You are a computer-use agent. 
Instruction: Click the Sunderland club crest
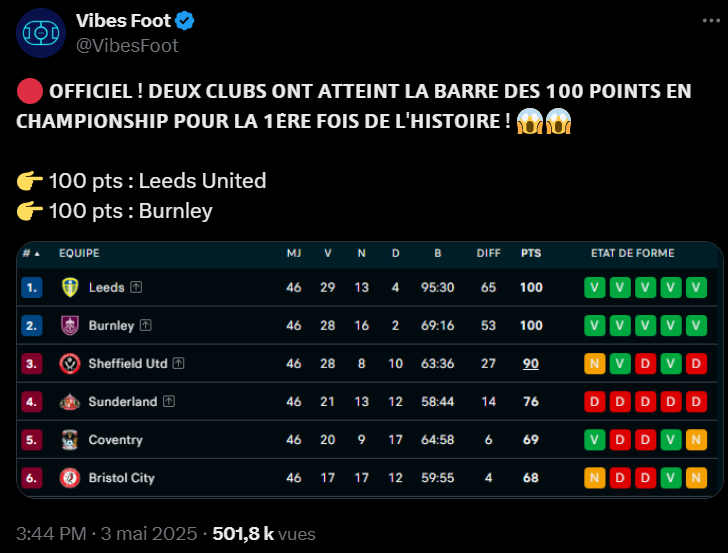[70, 402]
